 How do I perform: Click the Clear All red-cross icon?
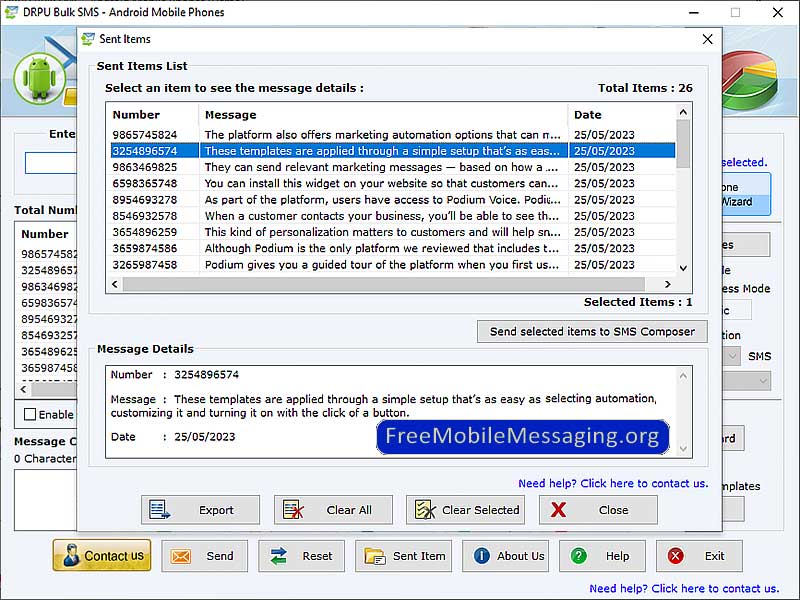pyautogui.click(x=293, y=510)
